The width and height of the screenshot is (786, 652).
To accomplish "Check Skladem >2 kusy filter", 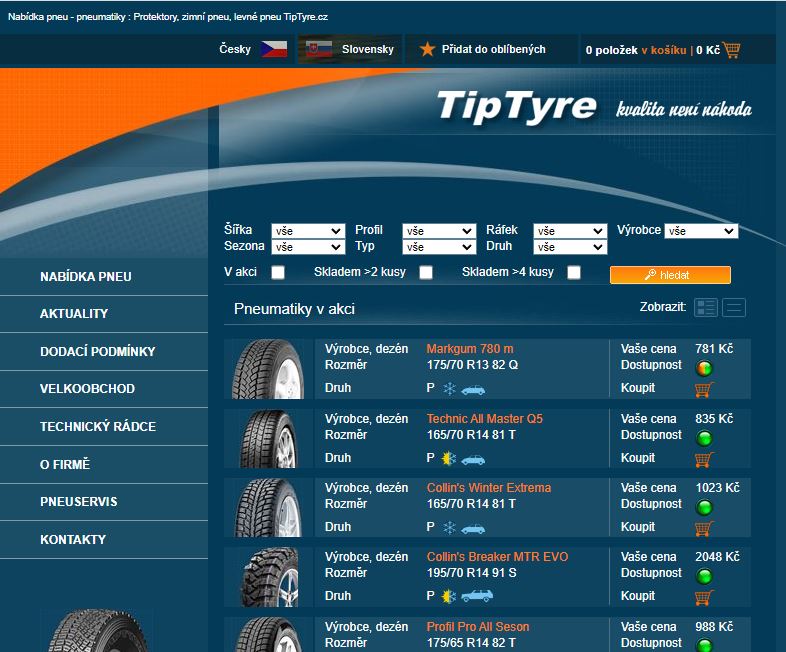I will tap(426, 272).
